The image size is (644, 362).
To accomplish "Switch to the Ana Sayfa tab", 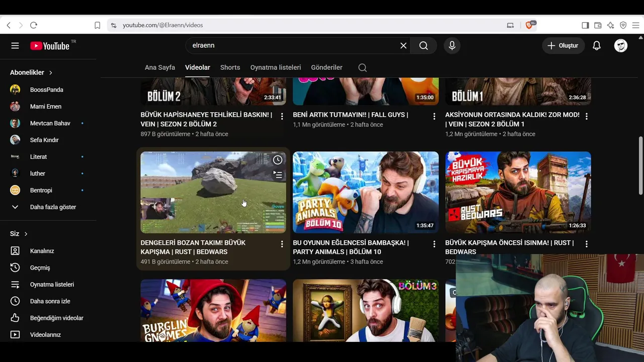I will click(x=160, y=67).
